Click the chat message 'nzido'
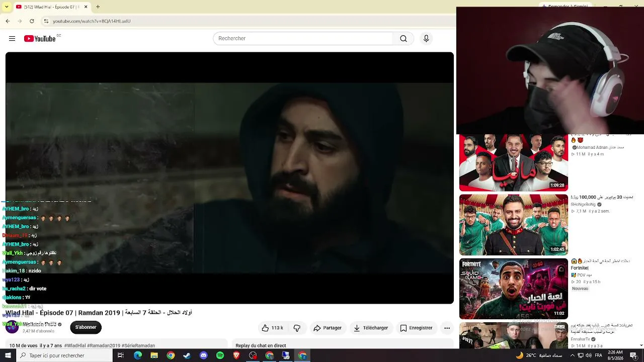This screenshot has width=644, height=362. tap(35, 270)
